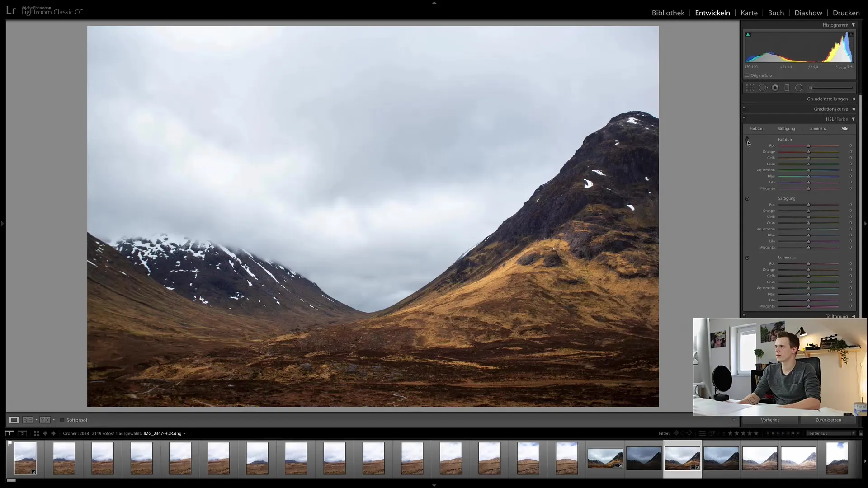Viewport: 868px width, 488px height.
Task: Check the Originalfoto checkbox
Action: coord(747,75)
